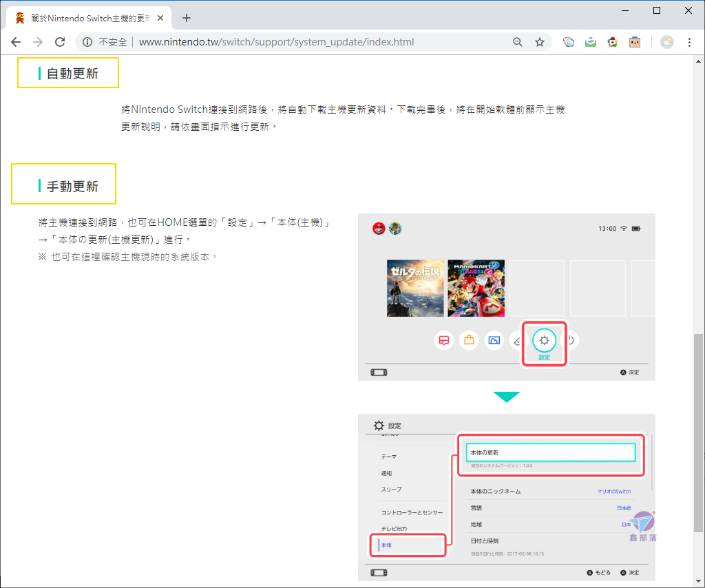The height and width of the screenshot is (588, 705).
Task: Focus the URL address field
Action: (276, 42)
